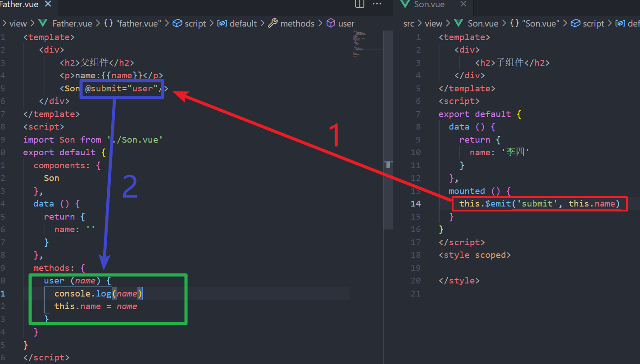
Task: Click 'export default {' in Father.vue
Action: pyautogui.click(x=64, y=153)
